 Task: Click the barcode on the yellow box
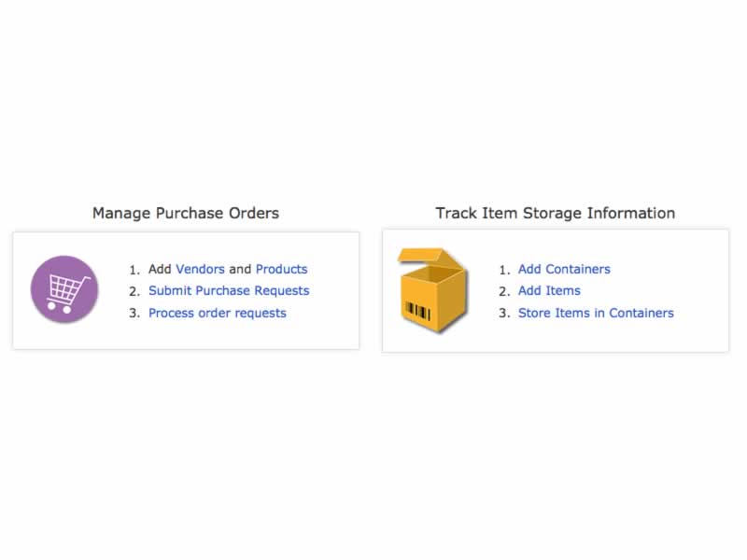pos(414,311)
